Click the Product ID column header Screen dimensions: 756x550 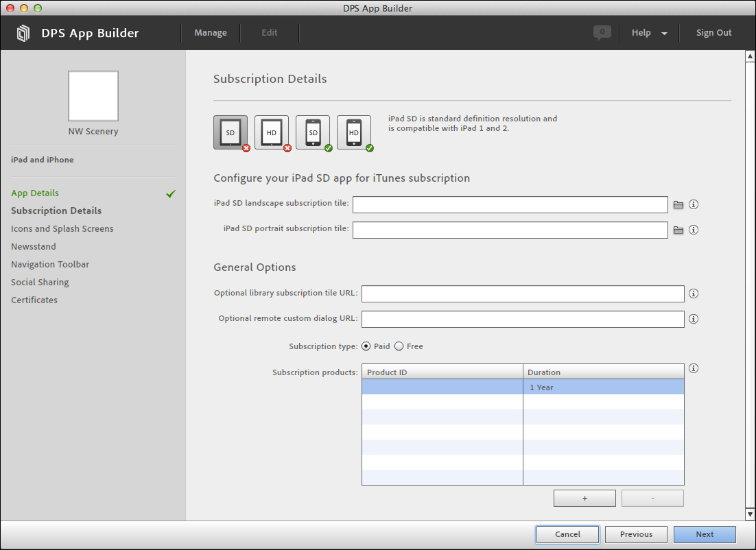pyautogui.click(x=442, y=372)
